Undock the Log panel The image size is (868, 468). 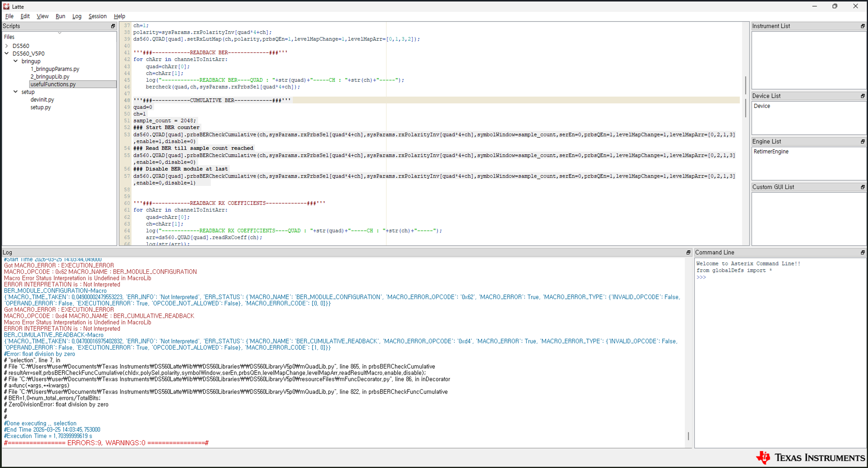[x=688, y=253]
